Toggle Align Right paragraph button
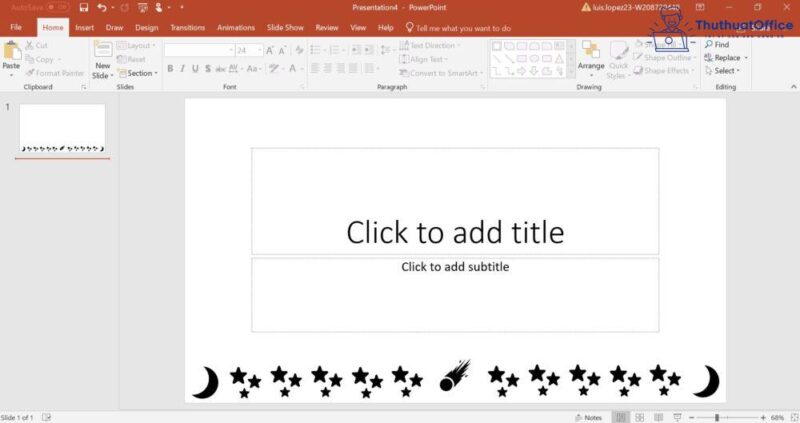This screenshot has width=800, height=423. [340, 68]
